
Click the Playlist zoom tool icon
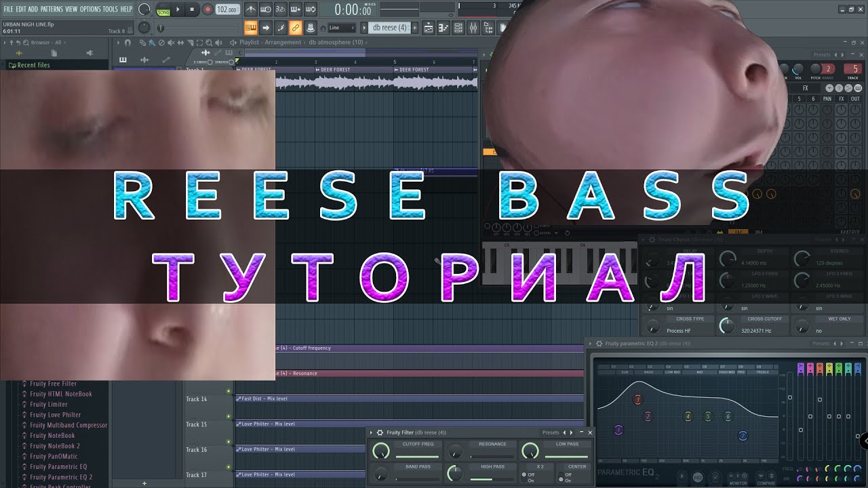tap(209, 43)
